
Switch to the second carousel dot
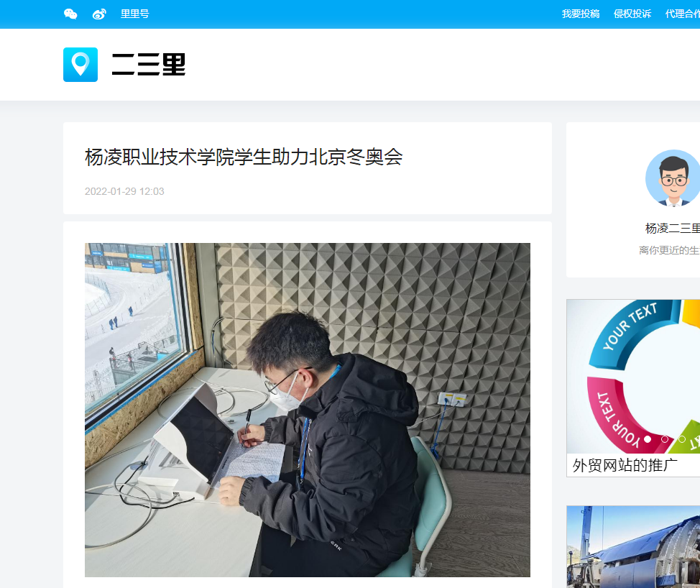click(x=665, y=438)
